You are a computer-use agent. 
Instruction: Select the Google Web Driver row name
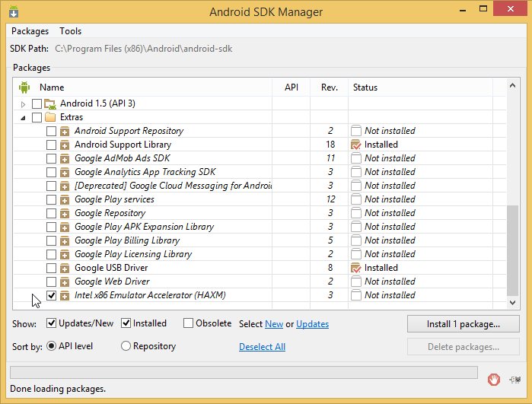[112, 282]
